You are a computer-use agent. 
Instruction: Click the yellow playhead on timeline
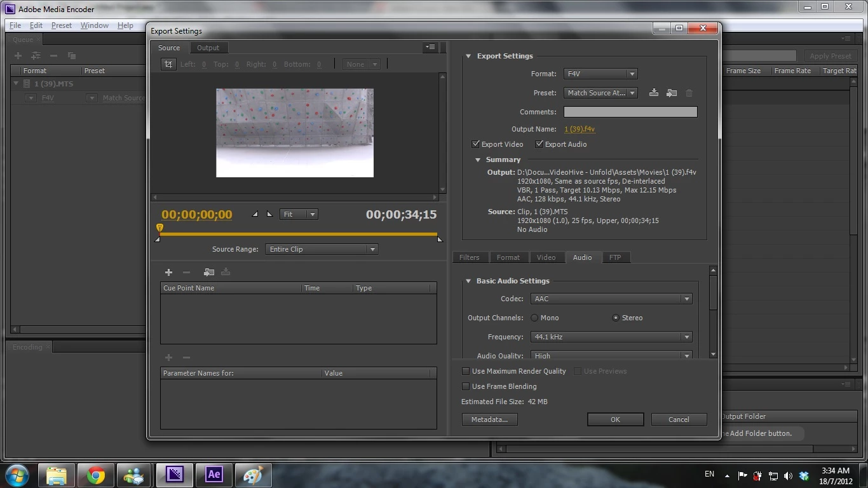point(159,227)
